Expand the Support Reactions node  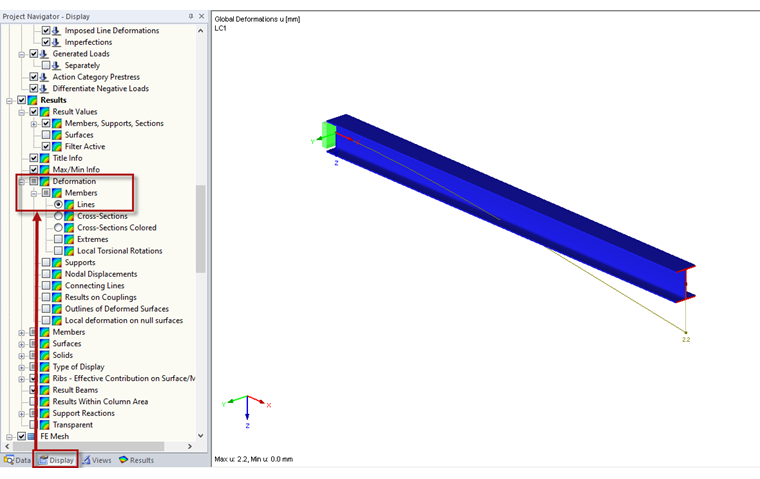22,414
